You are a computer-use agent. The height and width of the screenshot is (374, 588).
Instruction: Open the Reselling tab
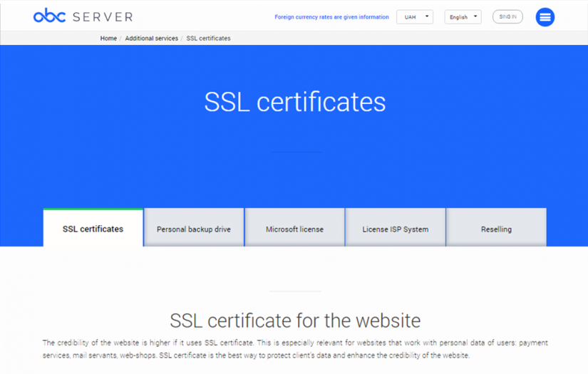coord(496,227)
